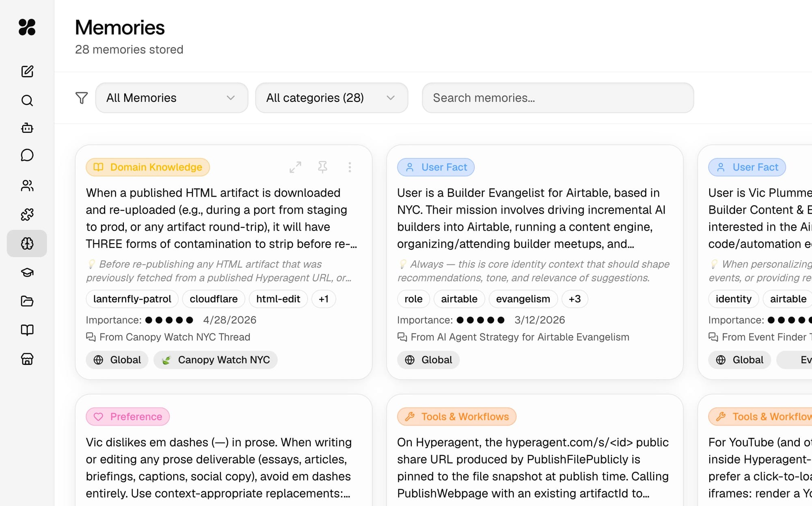Select the evangelism tag

523,299
